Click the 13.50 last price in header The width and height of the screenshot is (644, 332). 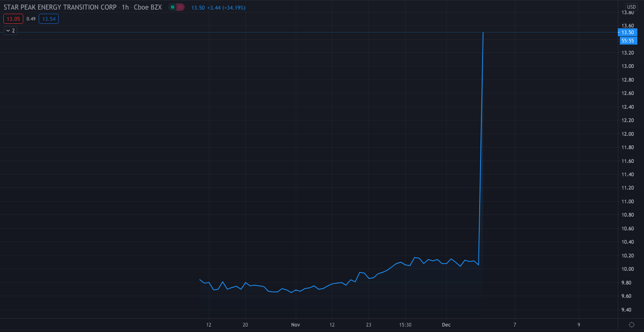(x=198, y=7)
